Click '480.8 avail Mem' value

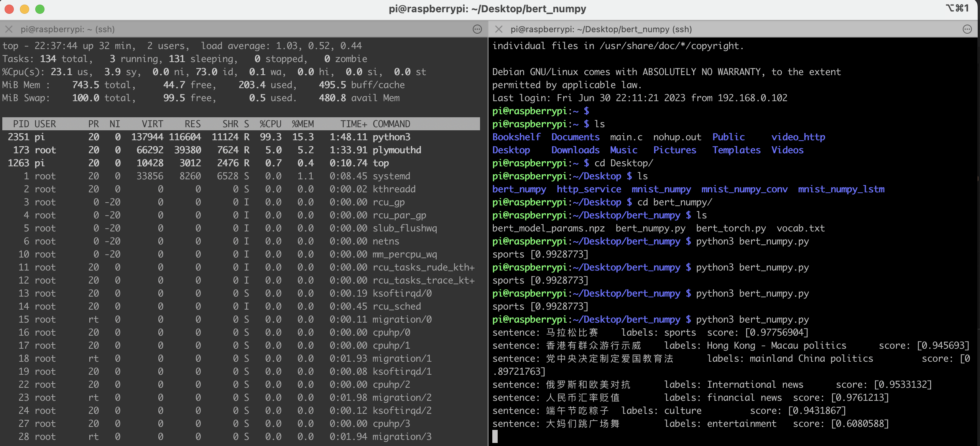pos(359,98)
